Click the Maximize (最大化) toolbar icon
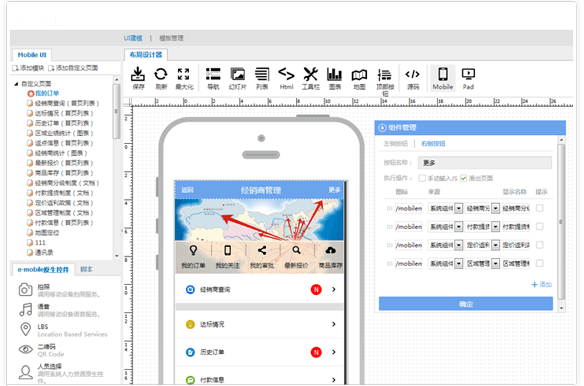This screenshot has width=584, height=386. click(x=184, y=78)
